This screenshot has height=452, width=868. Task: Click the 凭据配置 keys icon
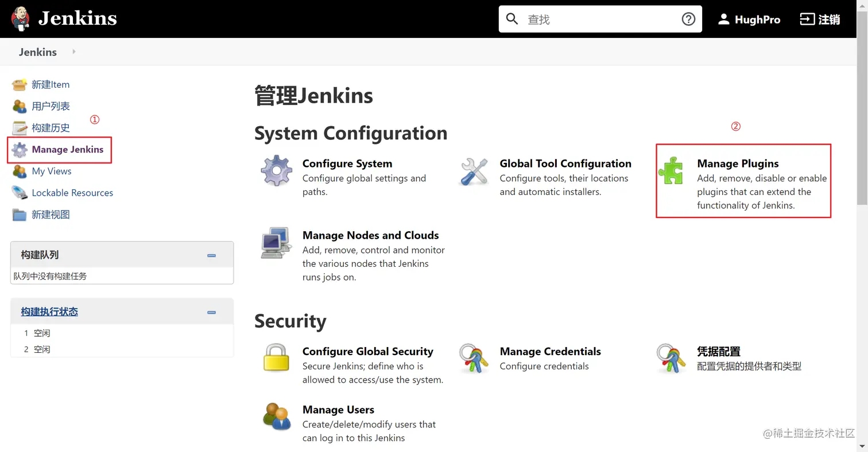[x=672, y=358]
